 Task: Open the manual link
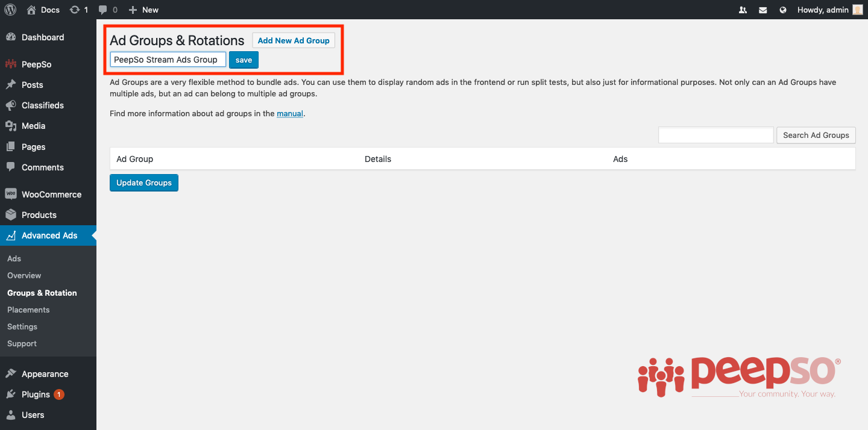(290, 113)
